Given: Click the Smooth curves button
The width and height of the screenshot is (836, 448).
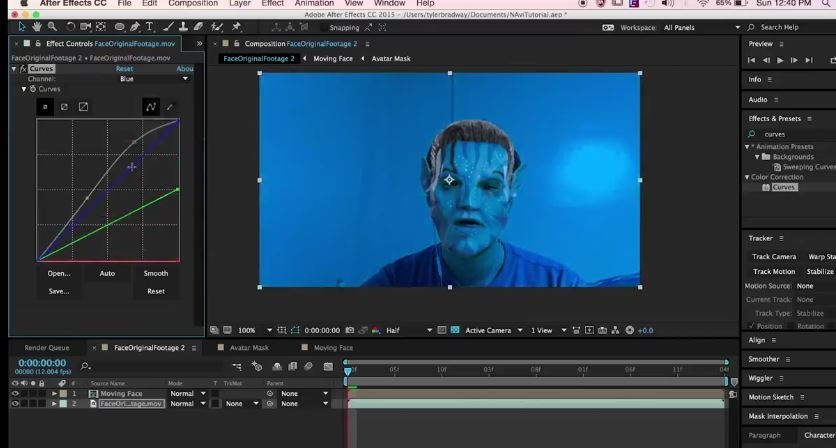Looking at the screenshot, I should pos(156,273).
